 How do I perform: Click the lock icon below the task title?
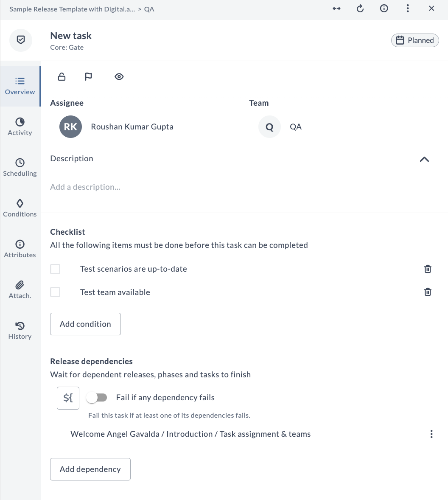pos(62,76)
